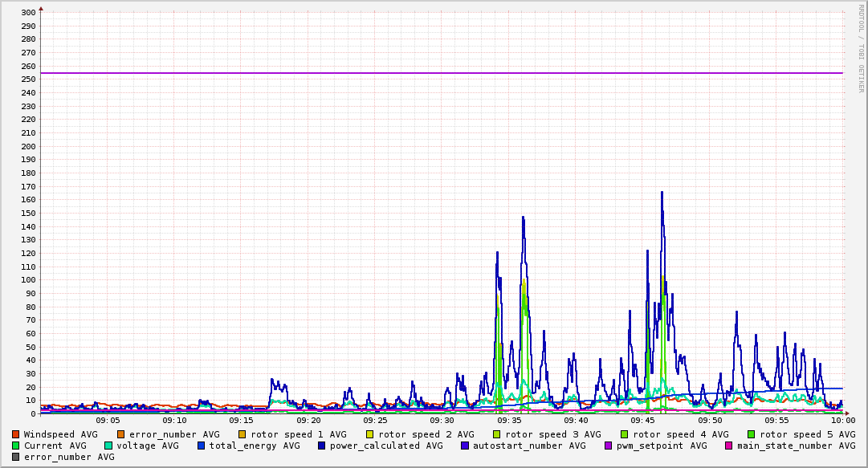Click the green Current AVG legend swatch
This screenshot has width=868, height=468.
coord(16,446)
